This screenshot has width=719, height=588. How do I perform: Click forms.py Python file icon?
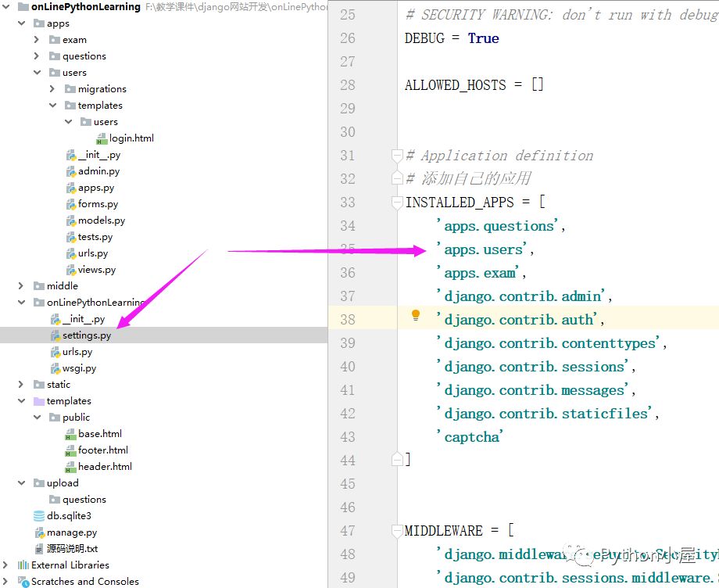(x=71, y=204)
